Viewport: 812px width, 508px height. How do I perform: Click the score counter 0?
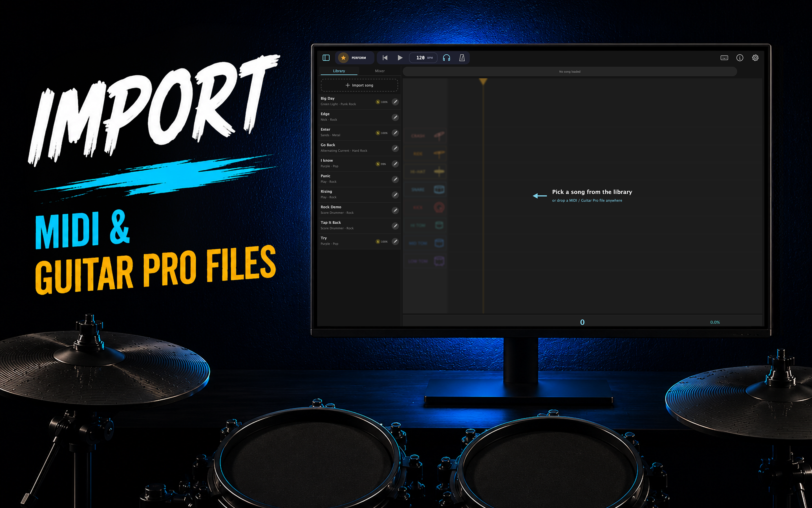point(582,322)
